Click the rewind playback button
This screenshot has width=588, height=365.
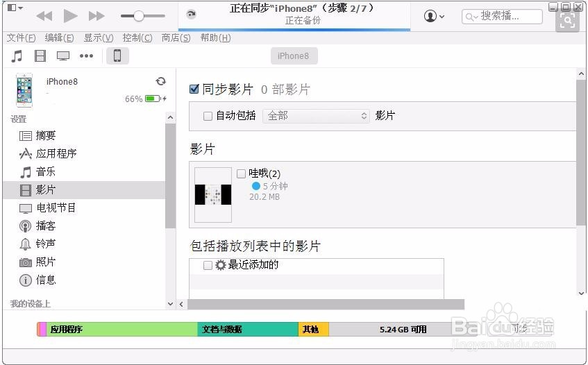click(x=44, y=16)
